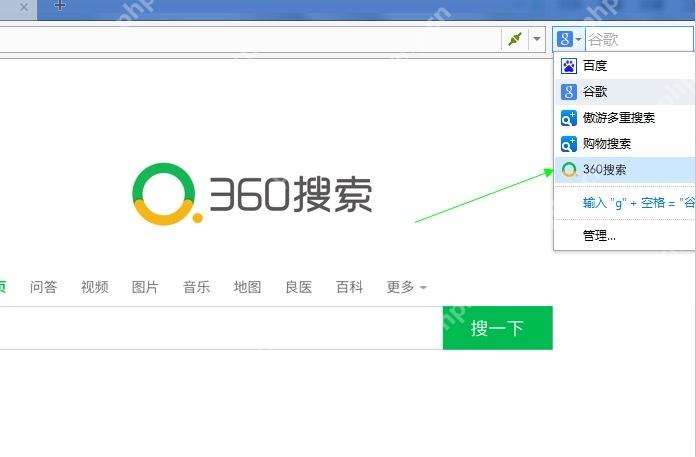Image resolution: width=696 pixels, height=457 pixels.
Task: Open a new tab with plus icon
Action: (60, 6)
